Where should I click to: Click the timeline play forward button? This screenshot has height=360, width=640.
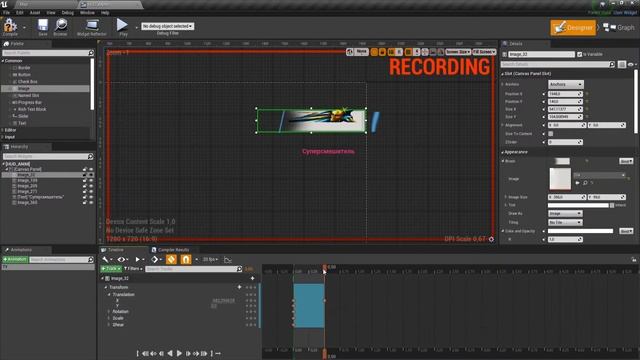pos(179,353)
